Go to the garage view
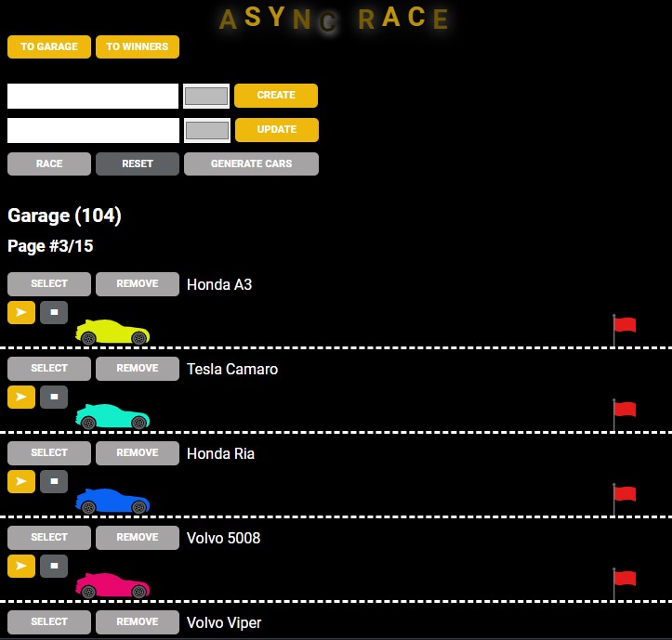 click(49, 46)
